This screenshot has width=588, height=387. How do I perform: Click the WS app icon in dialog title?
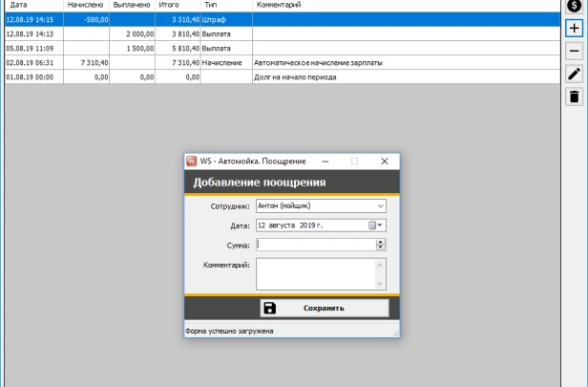point(192,161)
